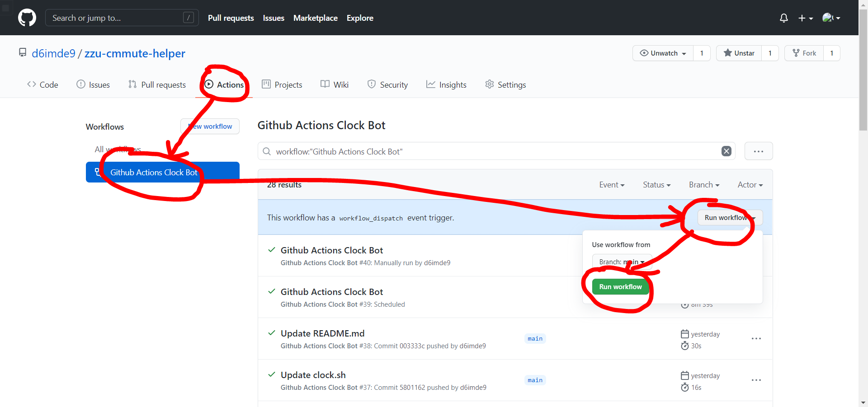Expand the Event filter dropdown
The height and width of the screenshot is (407, 868).
(x=612, y=185)
